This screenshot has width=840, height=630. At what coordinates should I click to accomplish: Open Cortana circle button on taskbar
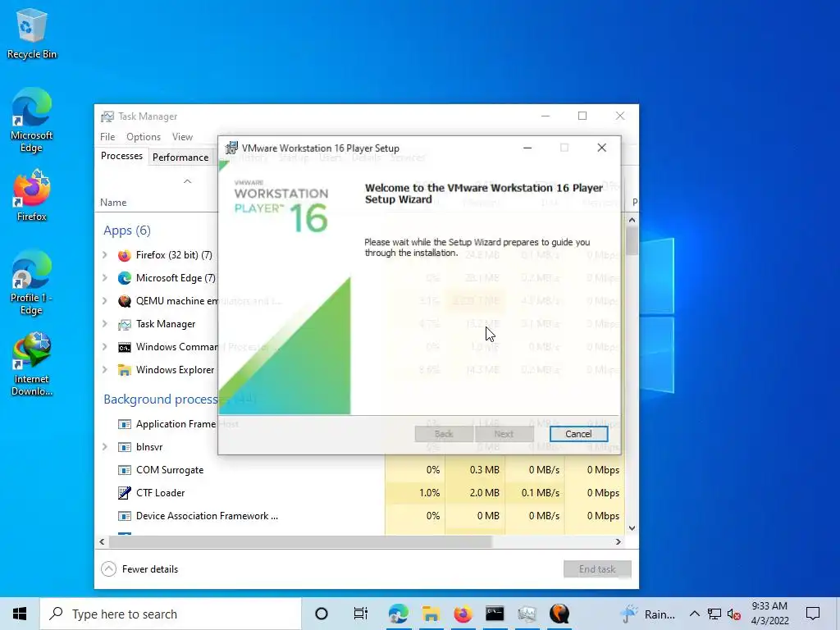pos(322,614)
